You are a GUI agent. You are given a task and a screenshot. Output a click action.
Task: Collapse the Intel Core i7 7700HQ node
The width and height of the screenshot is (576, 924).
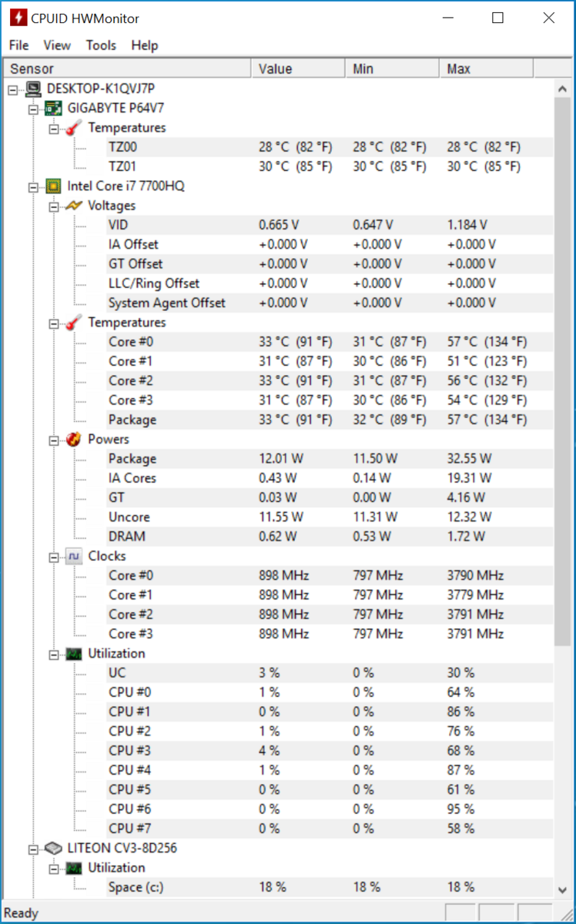[x=34, y=186]
